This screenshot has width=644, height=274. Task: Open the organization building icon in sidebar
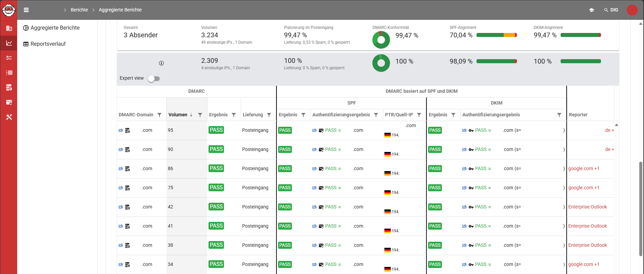[9, 29]
